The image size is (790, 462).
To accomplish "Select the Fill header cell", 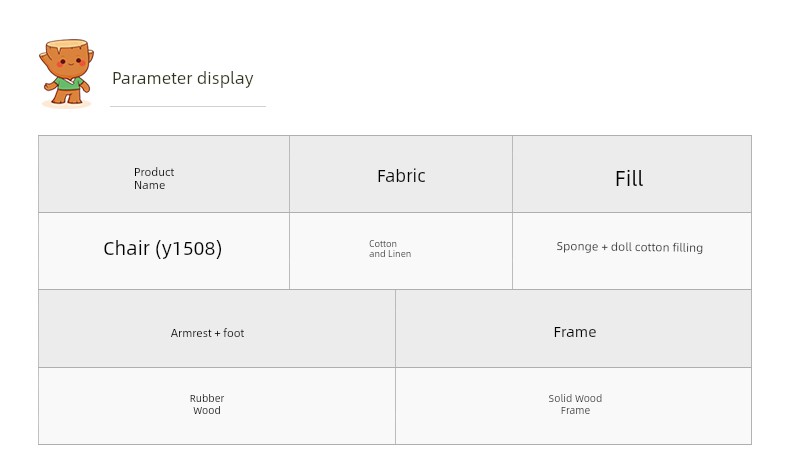I will [632, 174].
